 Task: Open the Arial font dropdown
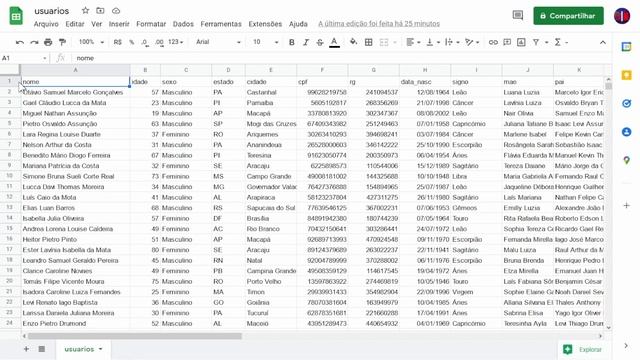[218, 42]
